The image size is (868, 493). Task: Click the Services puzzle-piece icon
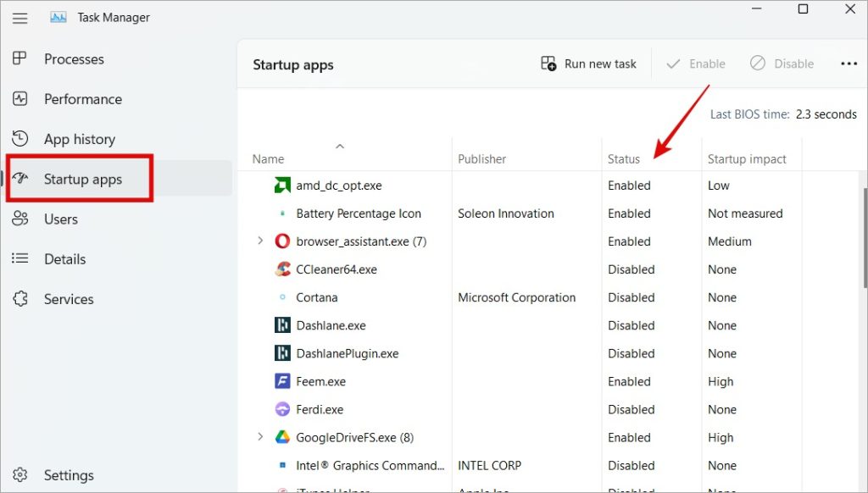click(x=20, y=299)
